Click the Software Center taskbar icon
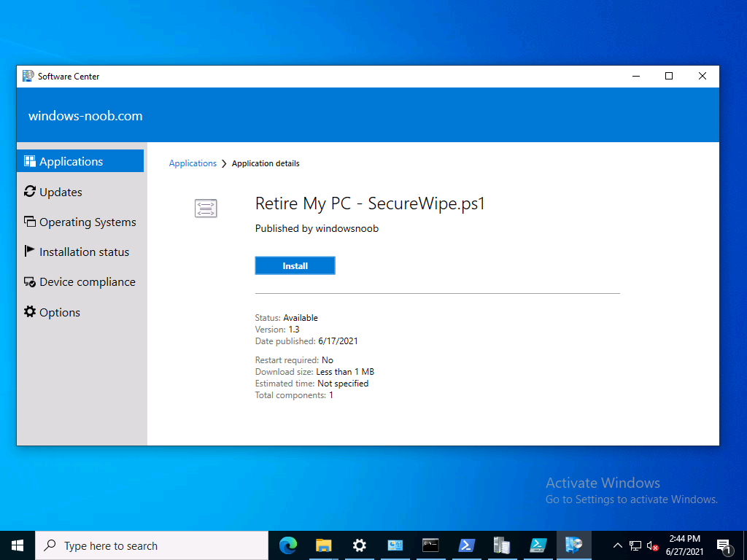747x560 pixels. pos(574,545)
